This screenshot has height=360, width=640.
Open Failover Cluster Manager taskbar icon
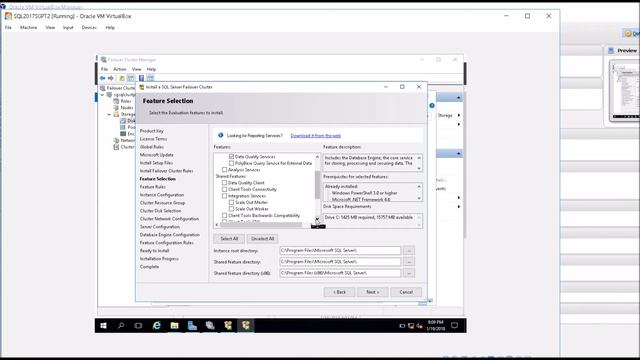point(210,325)
